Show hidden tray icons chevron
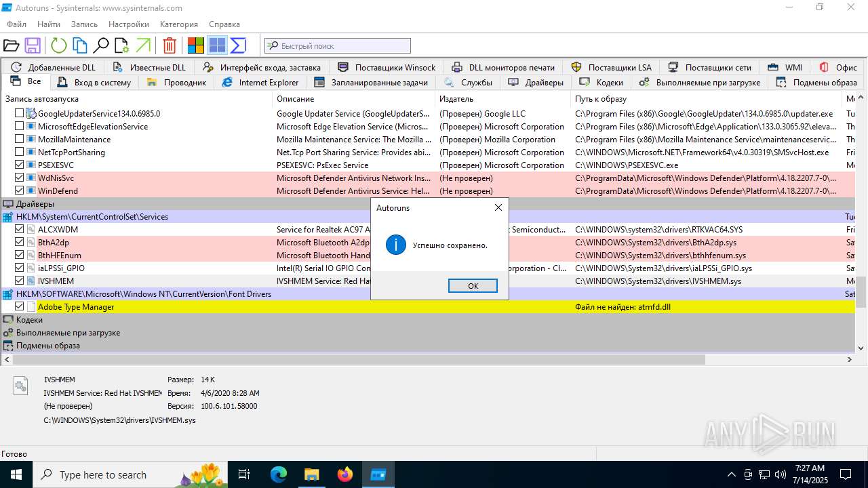This screenshot has width=868, height=488. [x=731, y=474]
